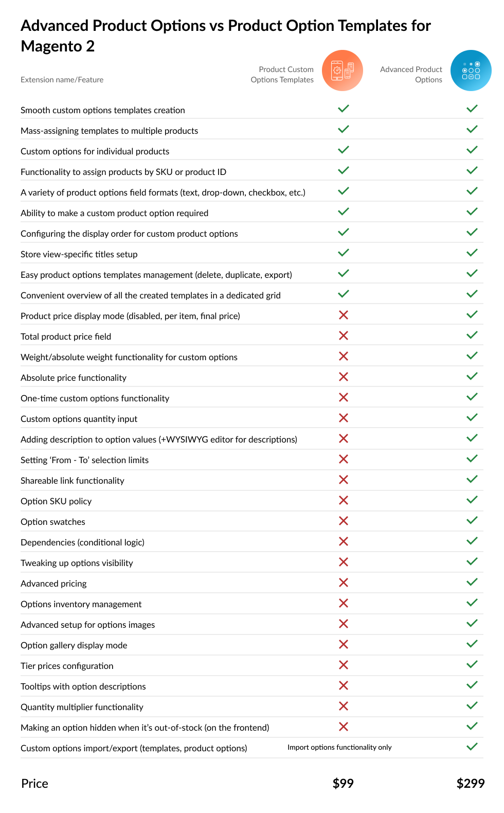Viewport: 504px width, 813px height.
Task: Click the red cross for Option swatches
Action: pyautogui.click(x=344, y=521)
